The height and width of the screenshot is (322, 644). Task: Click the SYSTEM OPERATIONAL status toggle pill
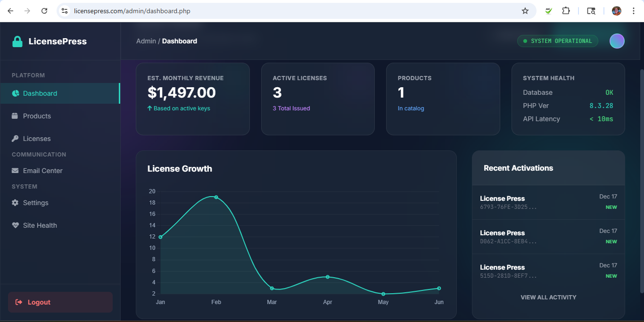point(558,41)
